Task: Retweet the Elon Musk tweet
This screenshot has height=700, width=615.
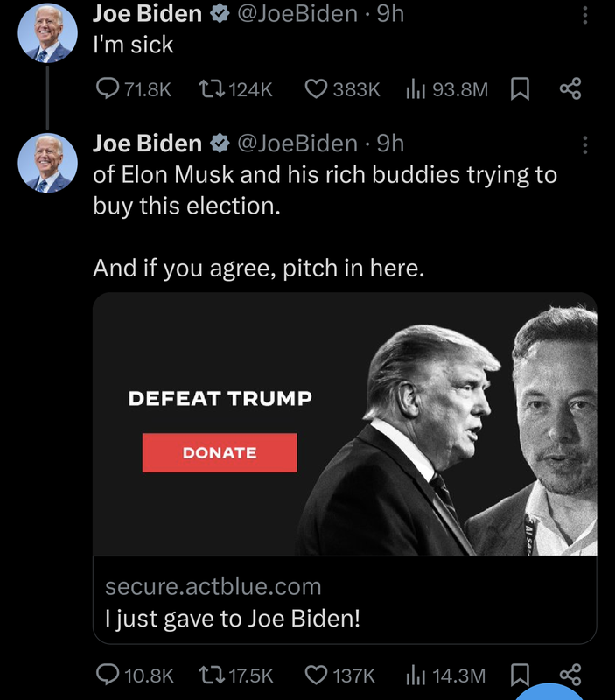Action: [212, 675]
